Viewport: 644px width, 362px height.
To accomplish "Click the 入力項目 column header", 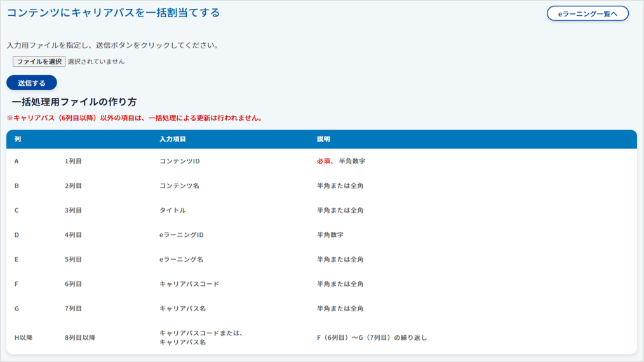I will [x=172, y=139].
